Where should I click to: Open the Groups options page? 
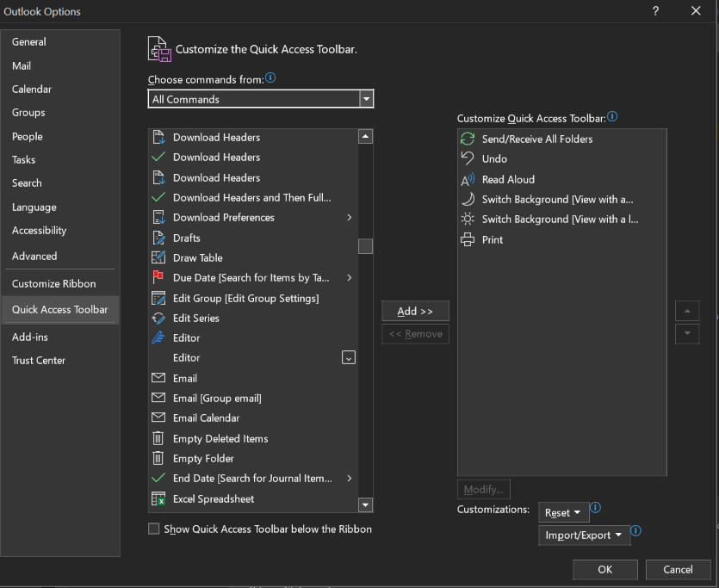[28, 112]
